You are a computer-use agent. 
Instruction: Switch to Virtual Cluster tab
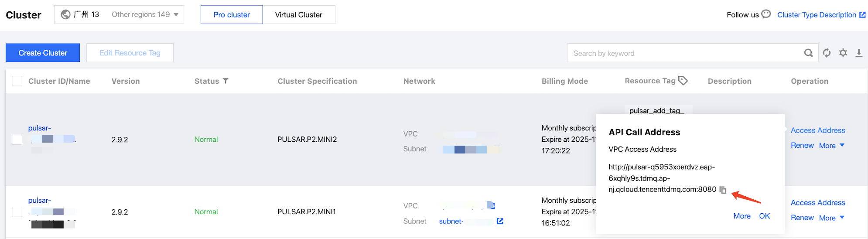pyautogui.click(x=298, y=15)
